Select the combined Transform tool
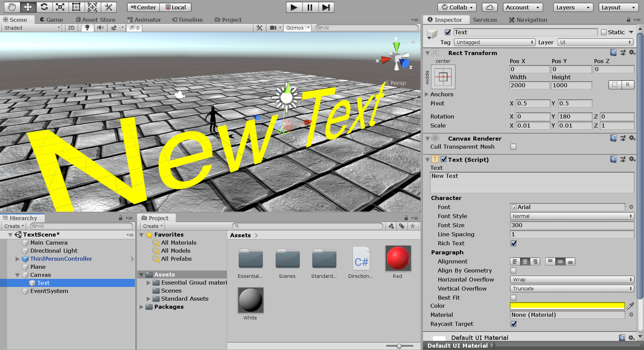The height and width of the screenshot is (350, 644). (x=92, y=7)
